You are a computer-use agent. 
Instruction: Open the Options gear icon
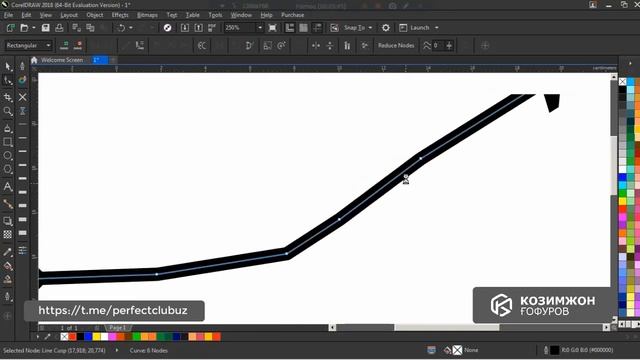[386, 28]
